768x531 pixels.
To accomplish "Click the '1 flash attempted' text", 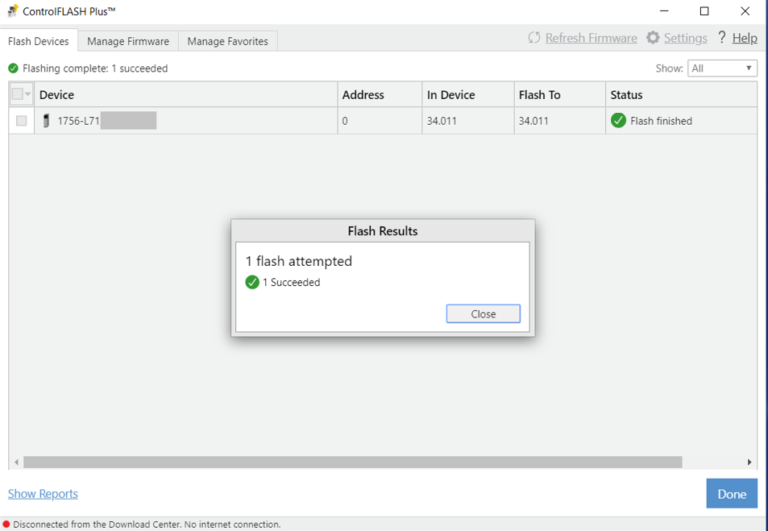I will [x=299, y=261].
